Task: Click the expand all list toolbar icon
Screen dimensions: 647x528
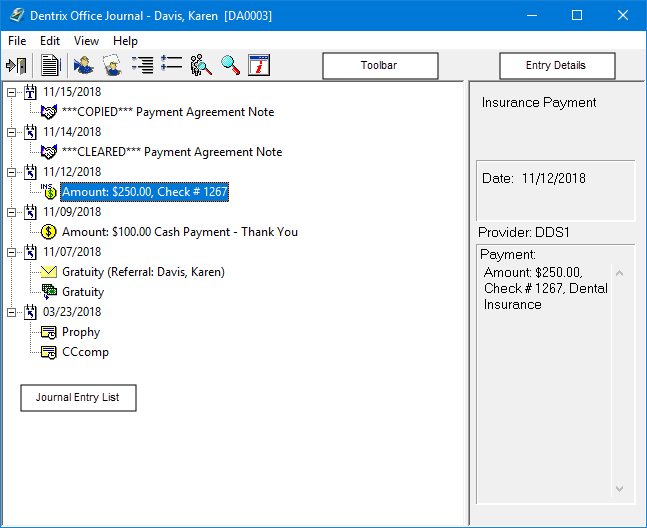Action: (x=142, y=65)
